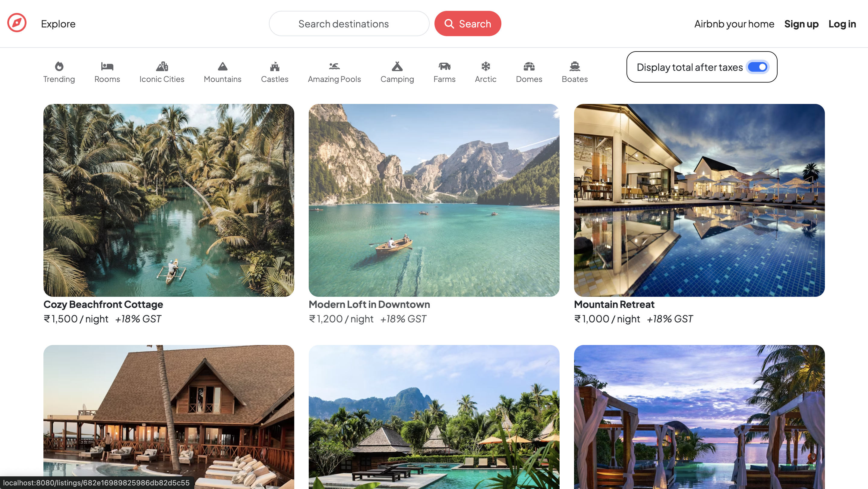Open the sunset cabana listing photo
The height and width of the screenshot is (489, 868).
coord(699,417)
